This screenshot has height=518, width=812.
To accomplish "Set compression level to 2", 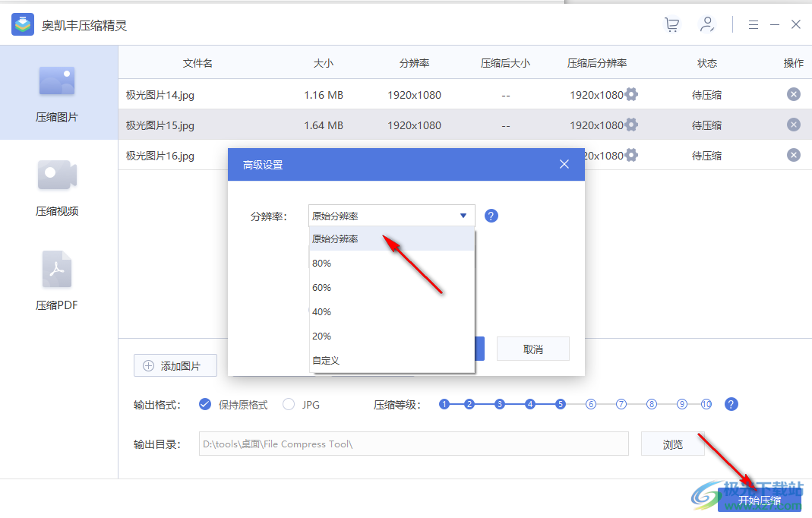I will pos(469,404).
